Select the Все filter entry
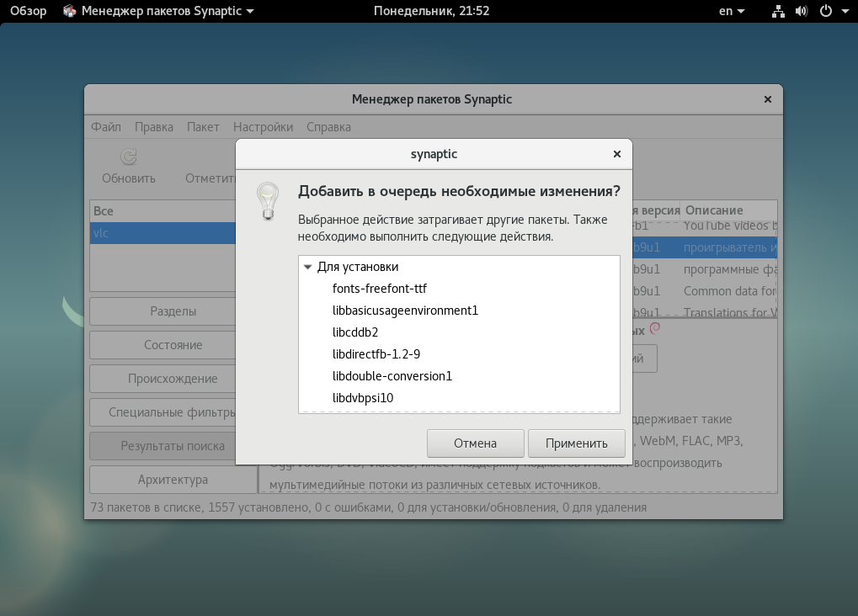 point(163,211)
